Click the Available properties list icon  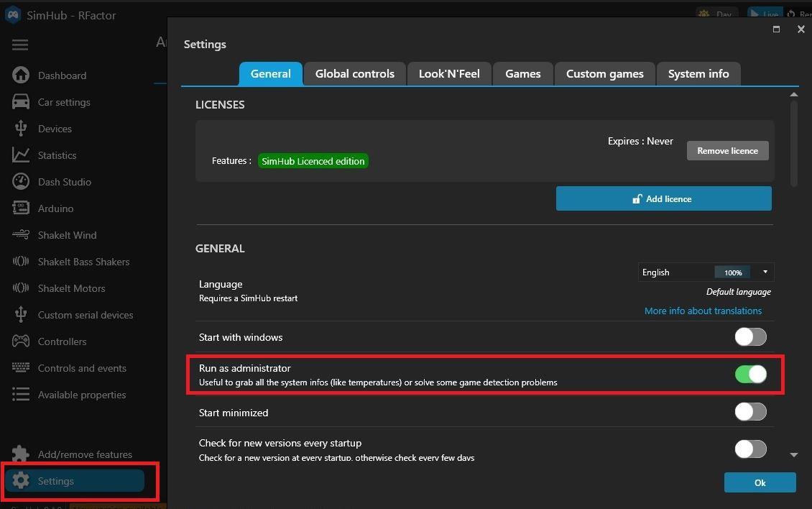point(21,395)
